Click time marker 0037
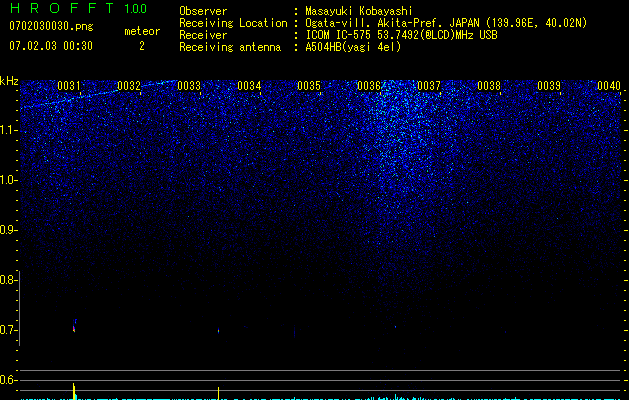 [429, 86]
